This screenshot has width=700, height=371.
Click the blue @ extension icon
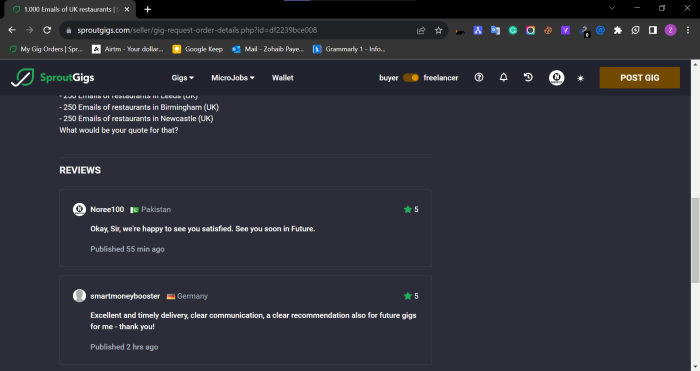[600, 30]
